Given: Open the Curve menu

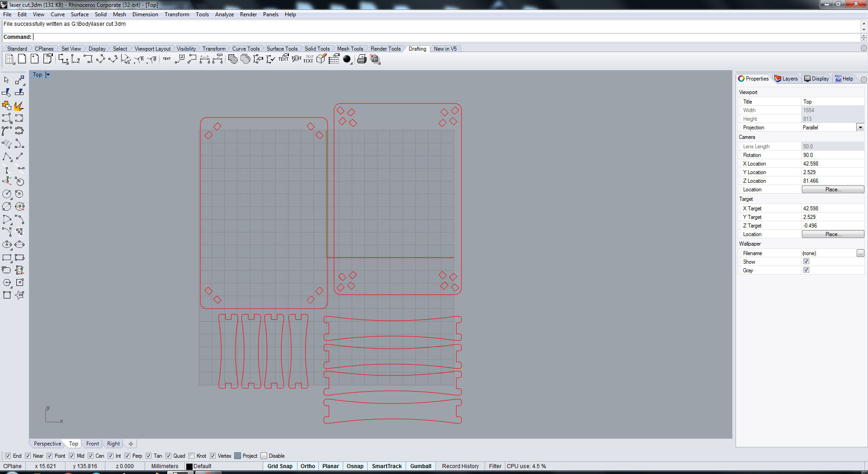Looking at the screenshot, I should 57,14.
